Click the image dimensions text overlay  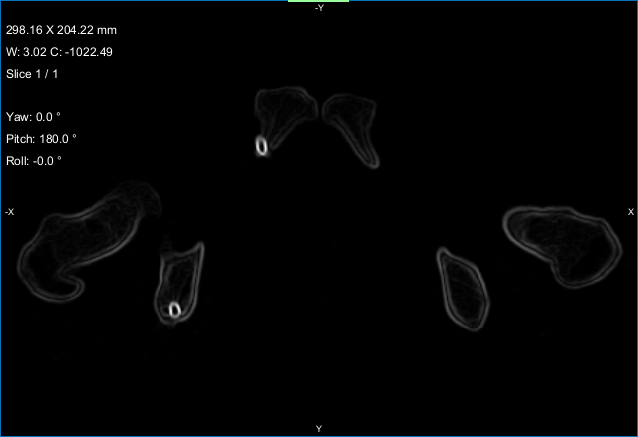(61, 30)
